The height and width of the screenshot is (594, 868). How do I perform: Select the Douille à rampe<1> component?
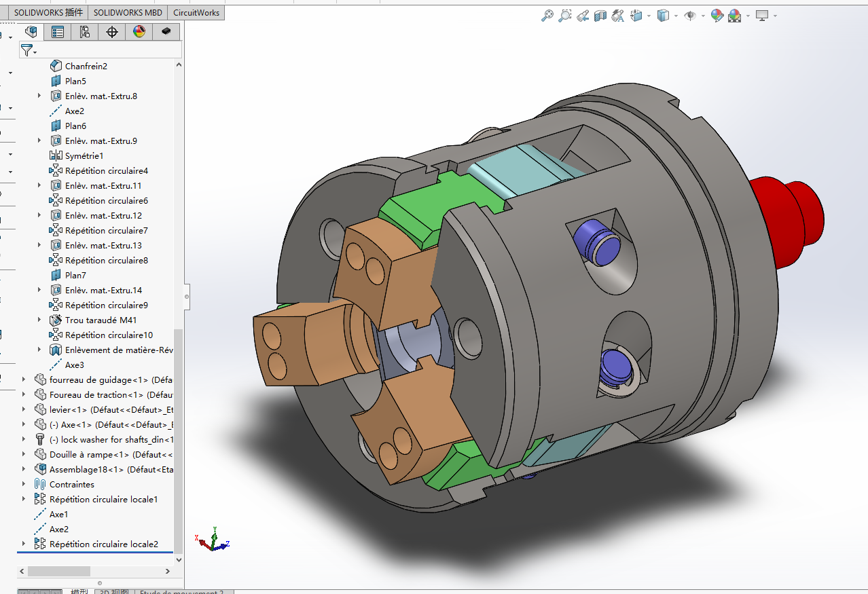pyautogui.click(x=111, y=454)
